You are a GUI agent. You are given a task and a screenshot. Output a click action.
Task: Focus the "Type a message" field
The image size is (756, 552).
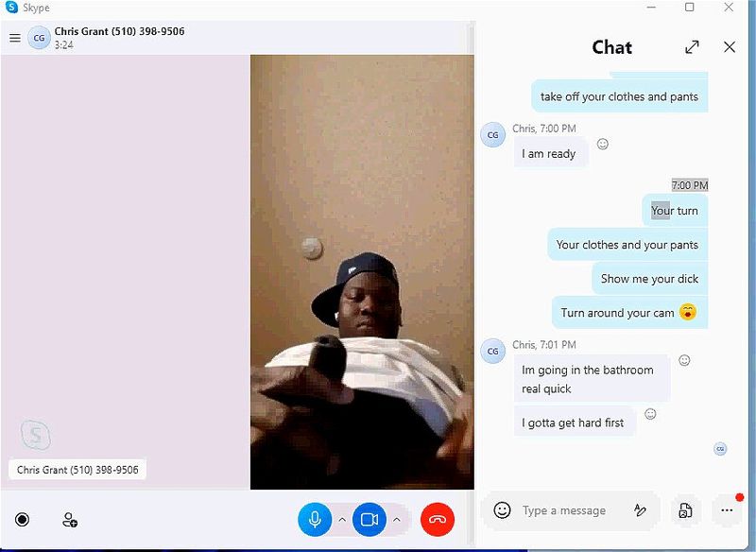564,510
